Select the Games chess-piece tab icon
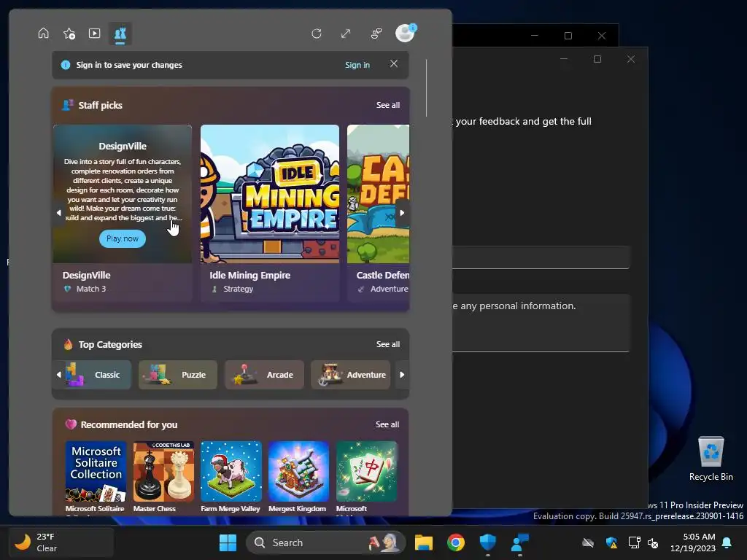The height and width of the screenshot is (560, 747). tap(120, 34)
